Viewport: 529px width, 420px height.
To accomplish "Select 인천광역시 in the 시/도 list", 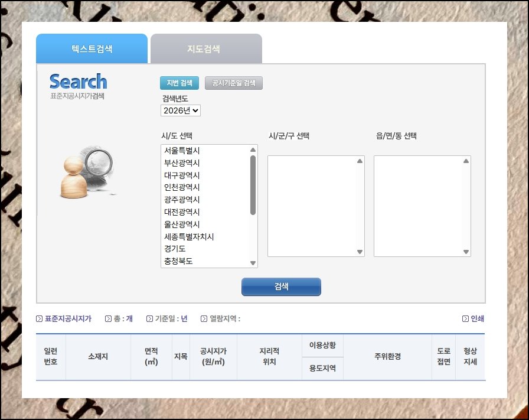I will pyautogui.click(x=206, y=187).
